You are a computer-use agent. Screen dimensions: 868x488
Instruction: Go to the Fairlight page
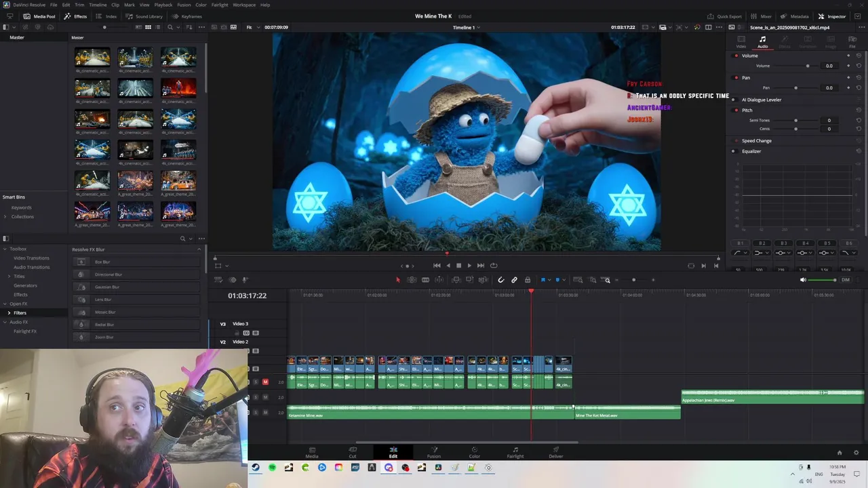pyautogui.click(x=515, y=452)
